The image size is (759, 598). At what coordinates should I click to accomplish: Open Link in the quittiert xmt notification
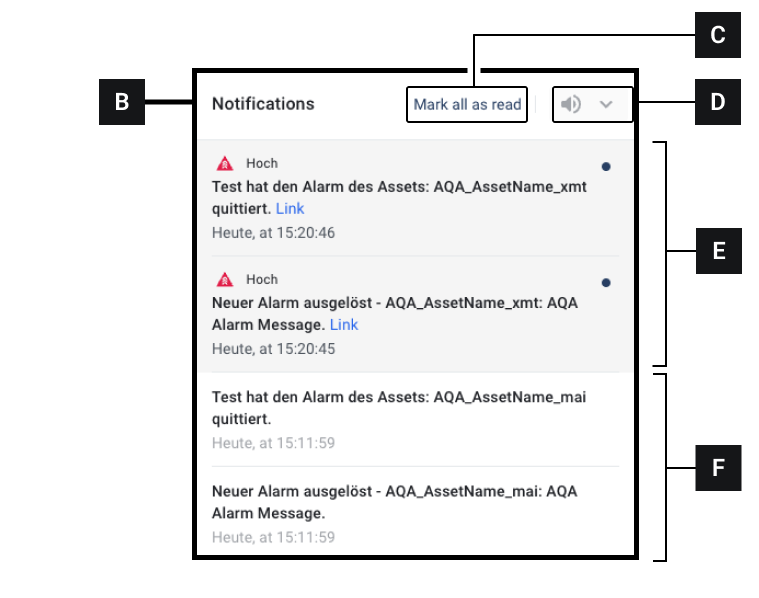point(290,208)
